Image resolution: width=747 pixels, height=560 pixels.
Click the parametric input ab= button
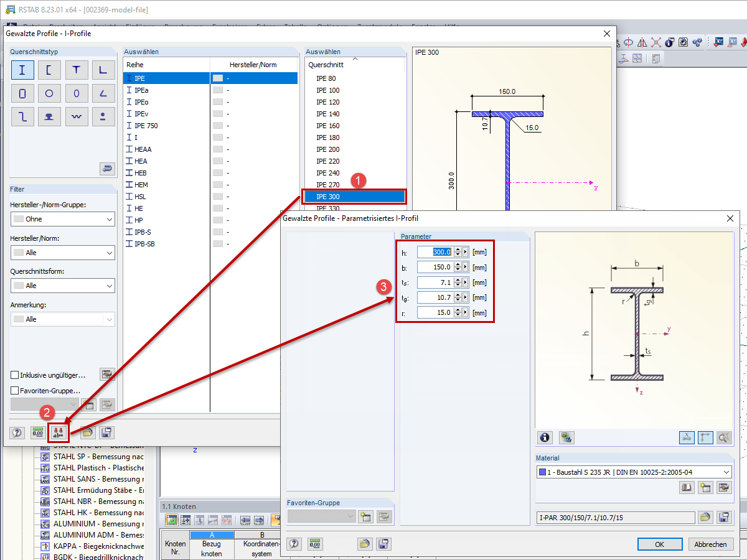[x=60, y=433]
